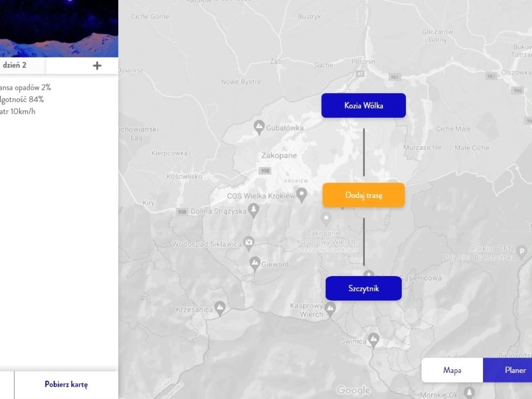Click the Google logo on the map
This screenshot has height=399, width=532.
(354, 390)
